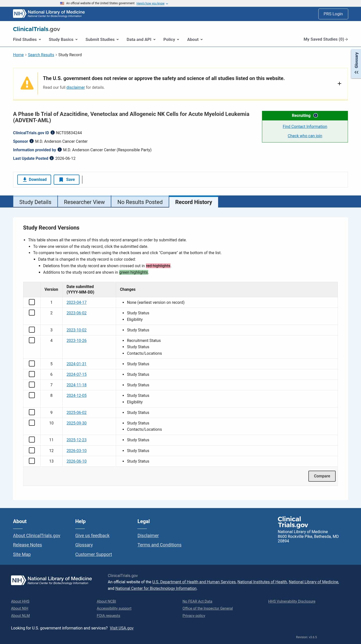
Task: Expand the Find Studies menu
Action: coord(27,39)
